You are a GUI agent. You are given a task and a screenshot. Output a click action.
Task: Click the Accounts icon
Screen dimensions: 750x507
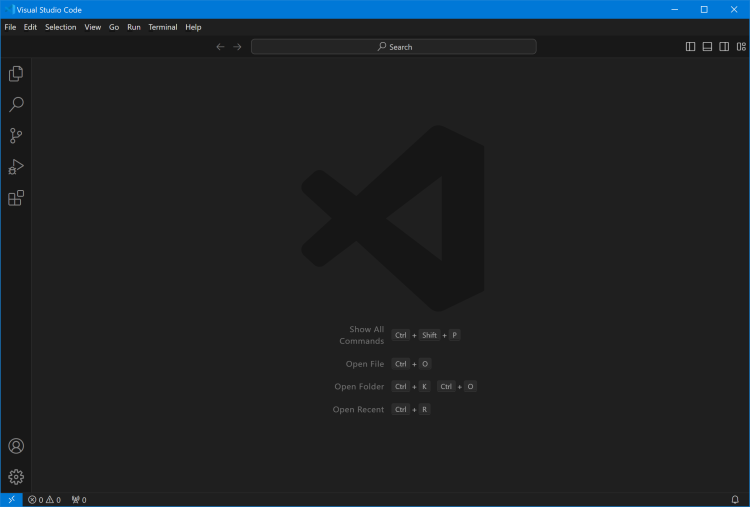tap(16, 446)
